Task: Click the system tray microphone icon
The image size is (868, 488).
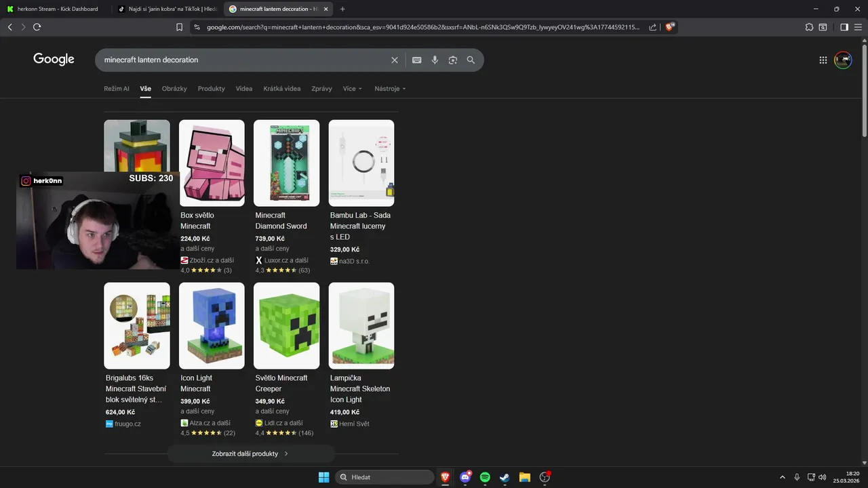Action: pyautogui.click(x=797, y=477)
